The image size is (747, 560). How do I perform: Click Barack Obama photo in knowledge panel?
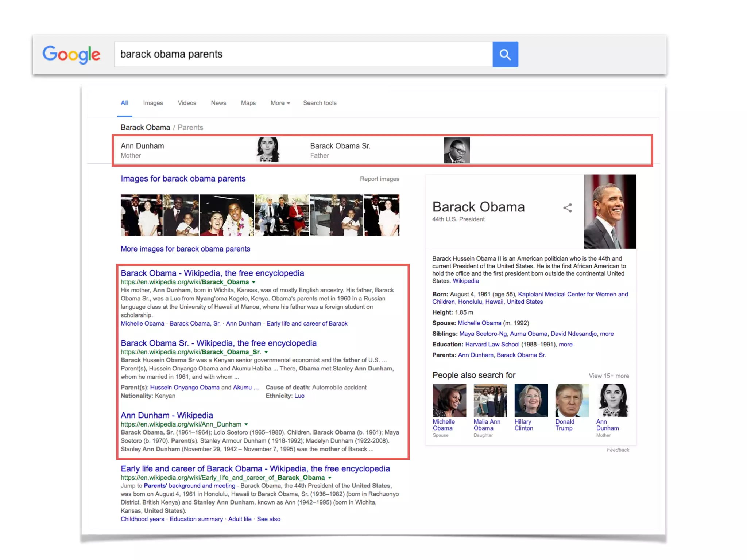609,211
